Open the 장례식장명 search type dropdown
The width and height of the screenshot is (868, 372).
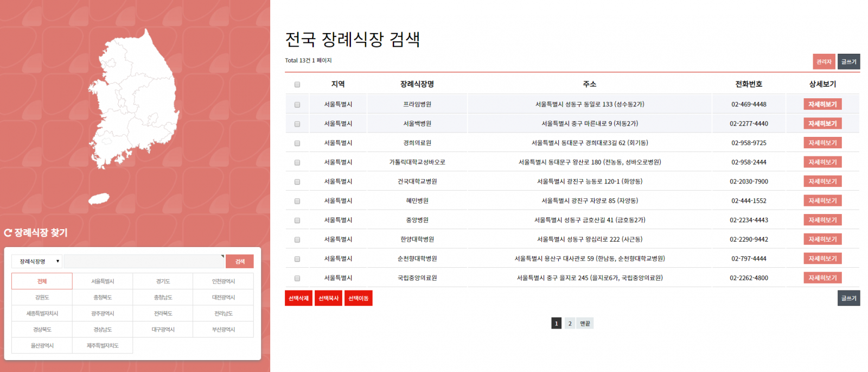click(x=37, y=262)
